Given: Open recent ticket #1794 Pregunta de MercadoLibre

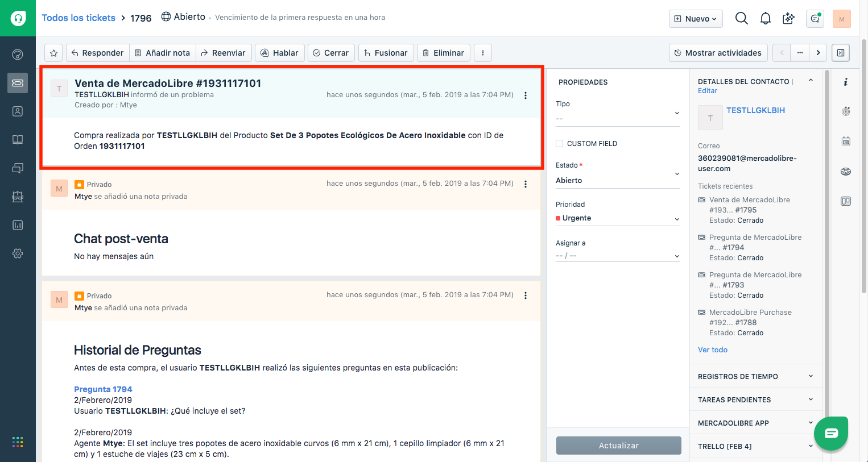Looking at the screenshot, I should coord(755,242).
